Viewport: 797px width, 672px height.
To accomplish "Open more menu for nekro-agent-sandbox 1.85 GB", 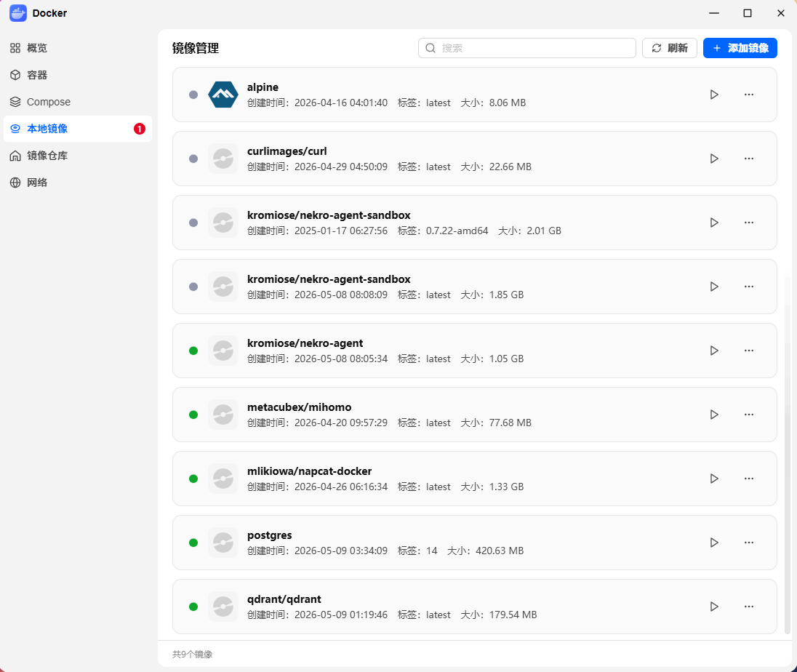I will [x=749, y=287].
